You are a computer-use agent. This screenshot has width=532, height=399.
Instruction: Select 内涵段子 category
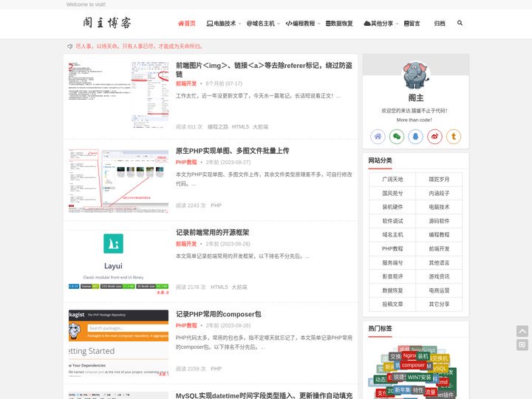(x=439, y=193)
